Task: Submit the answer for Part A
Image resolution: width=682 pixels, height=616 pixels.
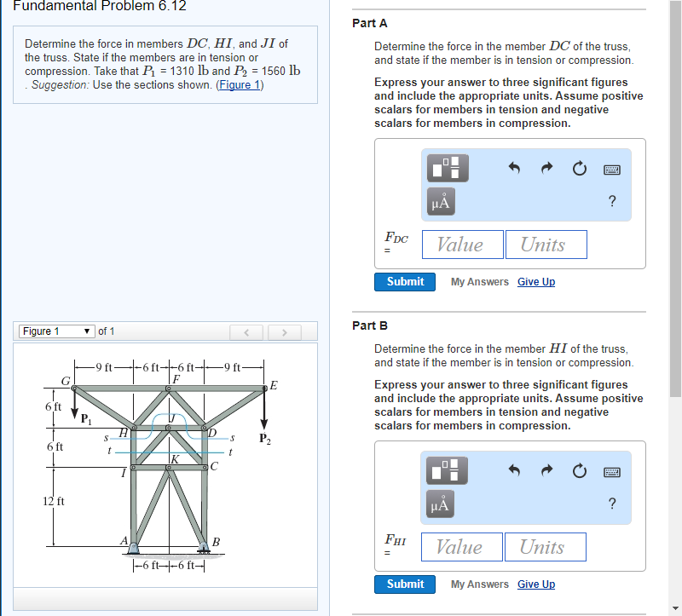Action: [x=404, y=281]
